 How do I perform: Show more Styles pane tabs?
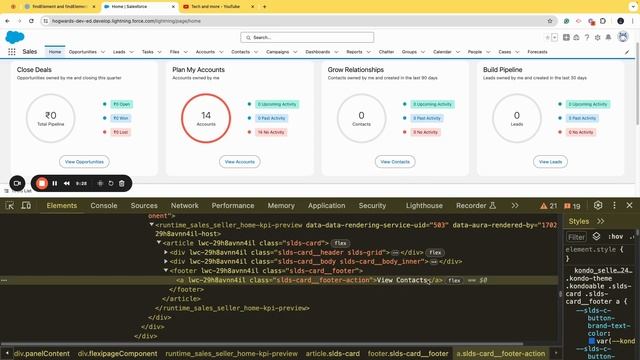[600, 221]
